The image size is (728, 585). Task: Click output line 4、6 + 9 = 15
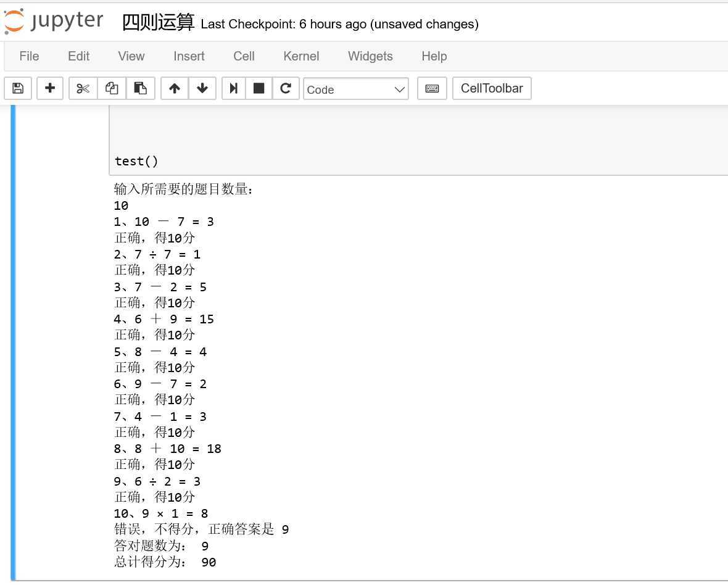[164, 319]
